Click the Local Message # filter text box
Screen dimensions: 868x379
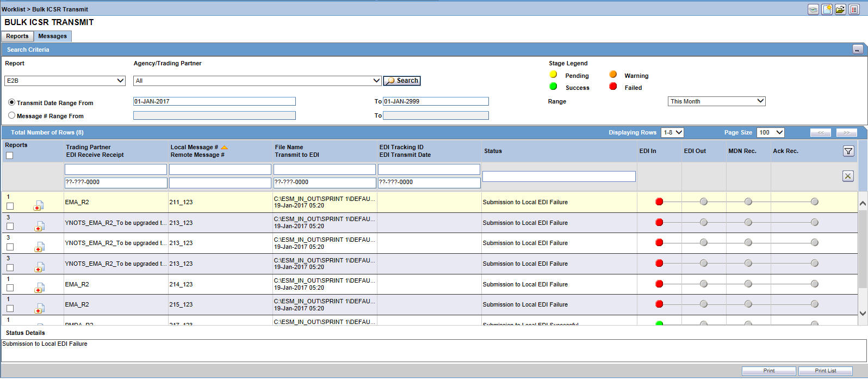coord(220,169)
